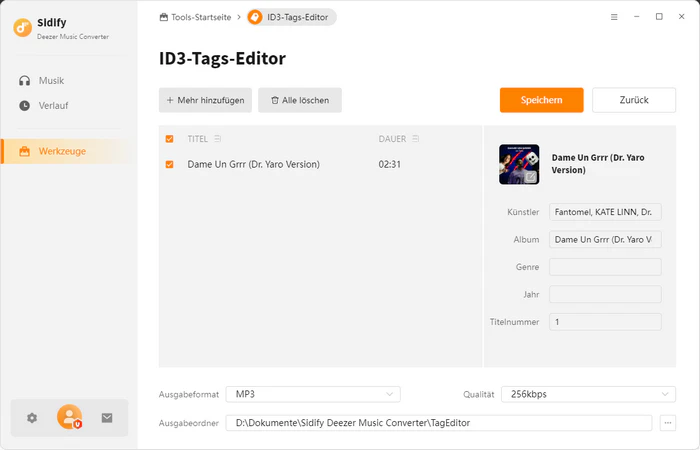700x450 pixels.
Task: Click the Sidify logo icon
Action: (22, 28)
